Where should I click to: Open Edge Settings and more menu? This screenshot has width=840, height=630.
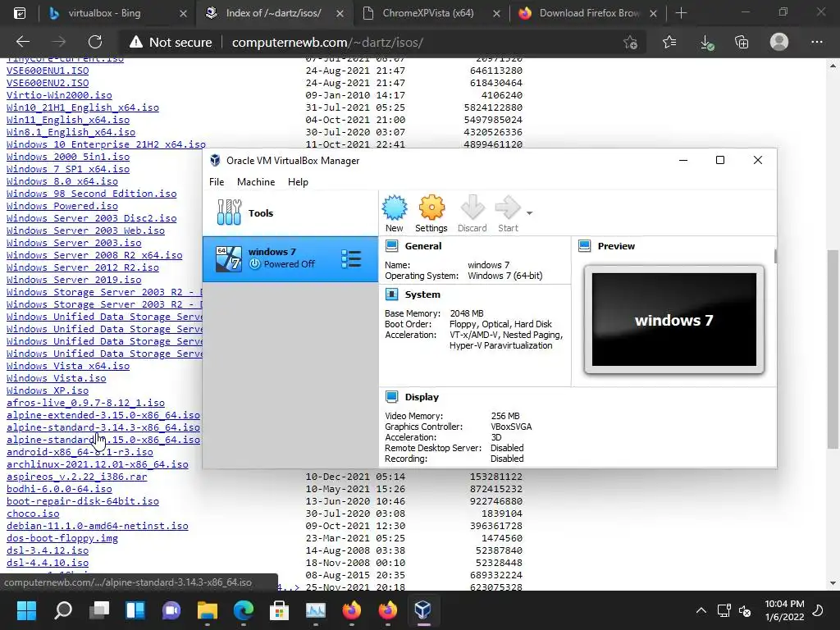click(816, 42)
